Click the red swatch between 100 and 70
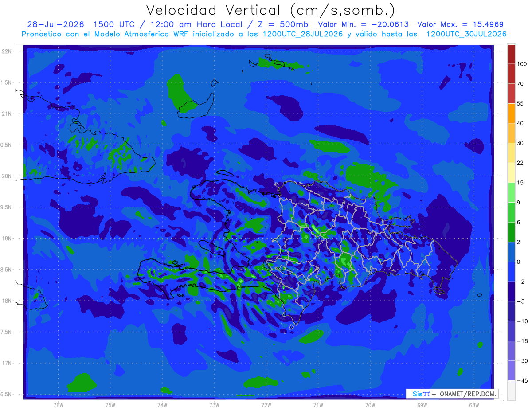Viewport: 532px width, 411px height. (x=511, y=74)
